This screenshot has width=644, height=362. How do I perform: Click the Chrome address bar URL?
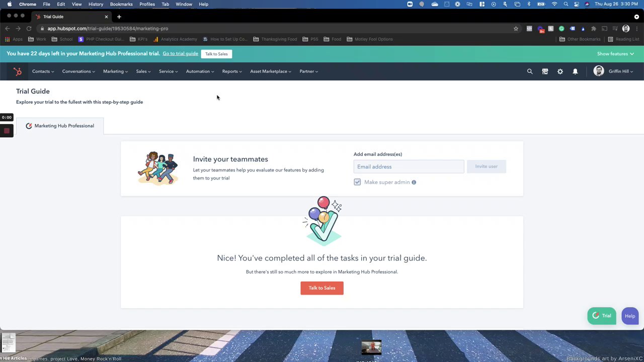(x=108, y=29)
